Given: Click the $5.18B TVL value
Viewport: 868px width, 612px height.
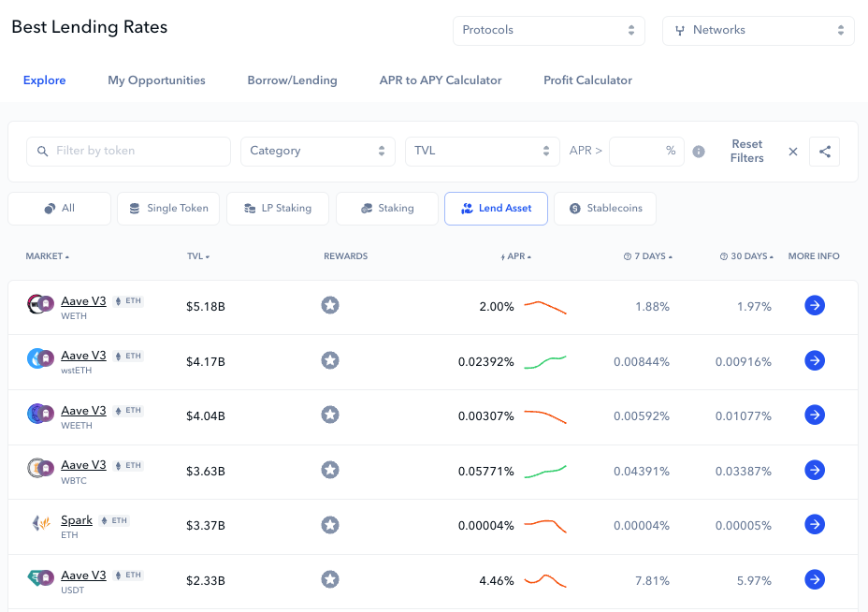Looking at the screenshot, I should pyautogui.click(x=206, y=307).
